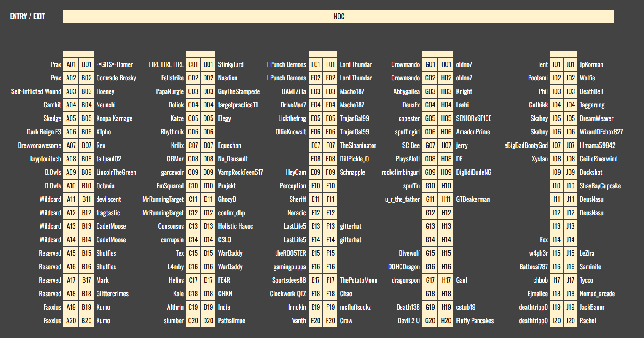Select the name DOHCDragon
Viewport: 644px width, 338px height.
pos(404,267)
